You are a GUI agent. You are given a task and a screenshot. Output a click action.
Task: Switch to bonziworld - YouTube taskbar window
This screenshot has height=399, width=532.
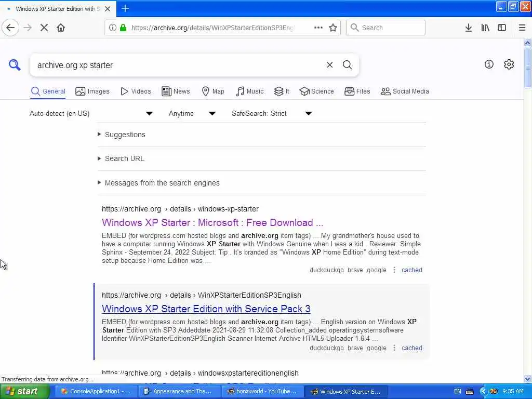tap(262, 391)
